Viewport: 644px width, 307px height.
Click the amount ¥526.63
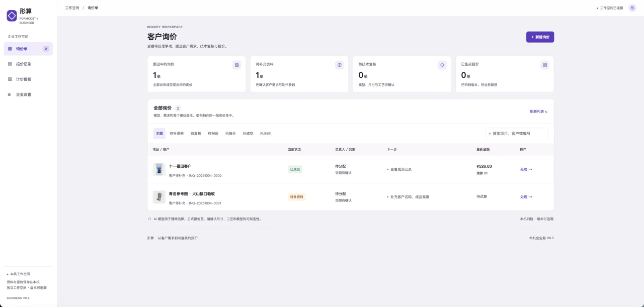click(x=484, y=166)
